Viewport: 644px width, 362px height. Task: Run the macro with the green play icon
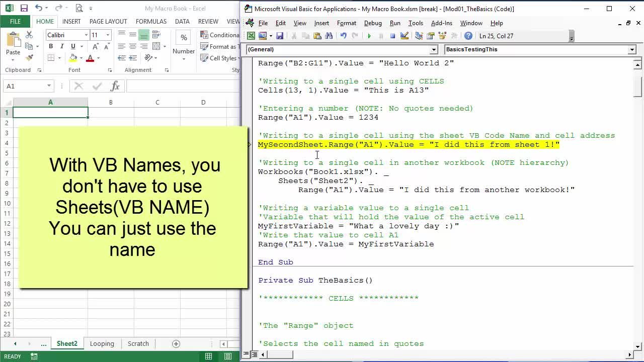point(369,36)
